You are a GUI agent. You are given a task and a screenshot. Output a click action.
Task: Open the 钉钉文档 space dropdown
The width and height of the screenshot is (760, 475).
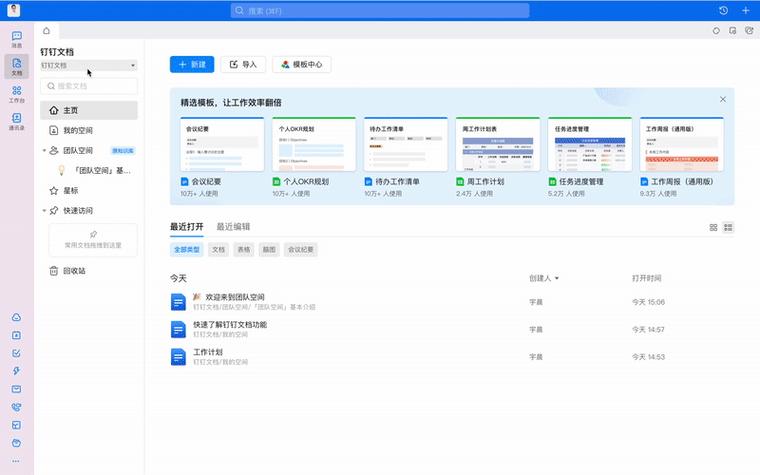(x=89, y=65)
